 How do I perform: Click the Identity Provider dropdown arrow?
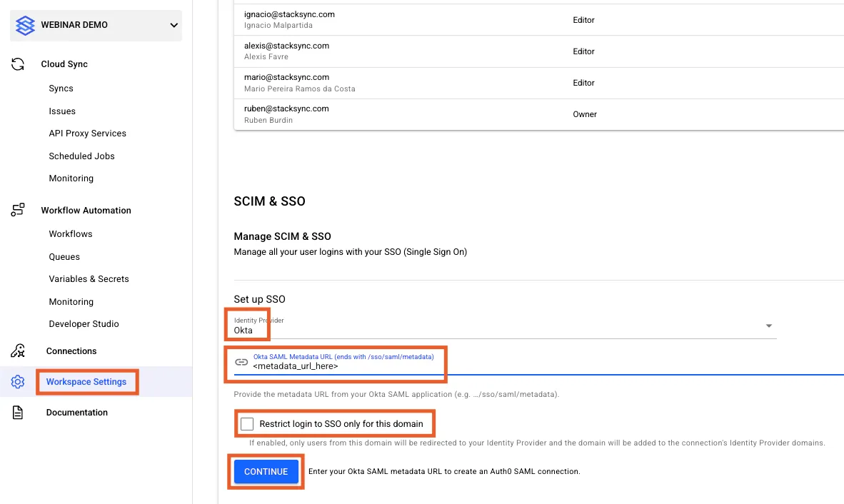point(768,326)
